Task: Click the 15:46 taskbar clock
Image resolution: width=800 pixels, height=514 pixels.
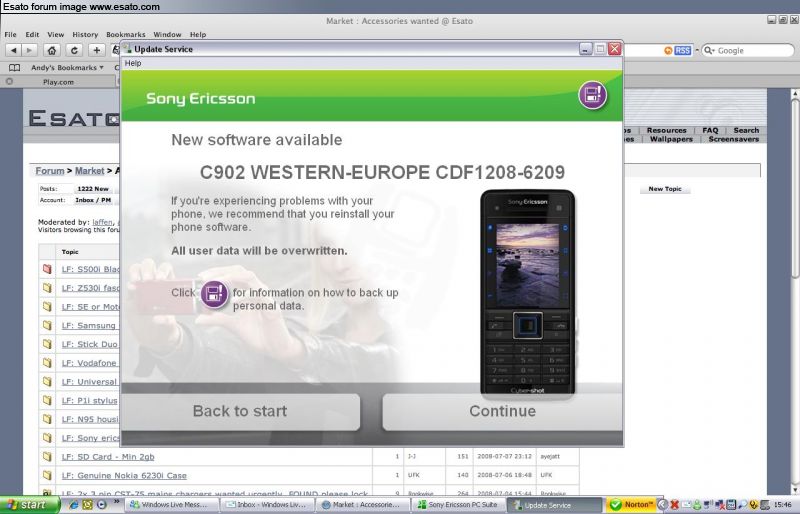Action: coord(783,505)
